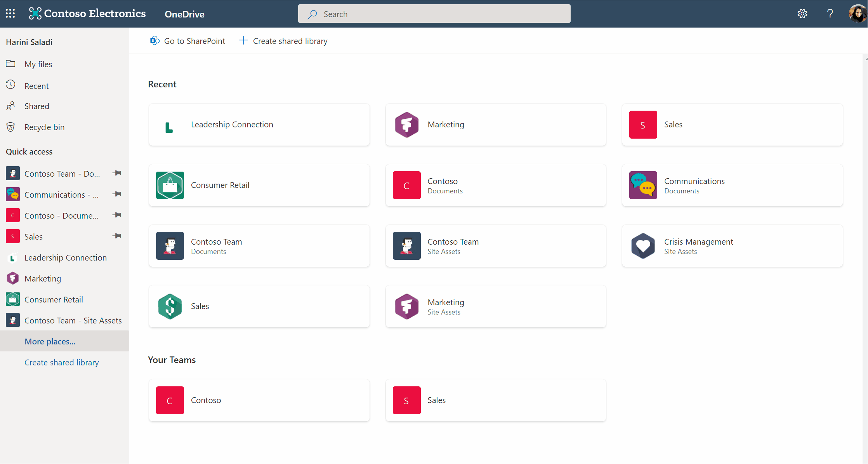Open the app launcher waffle icon

pyautogui.click(x=10, y=13)
